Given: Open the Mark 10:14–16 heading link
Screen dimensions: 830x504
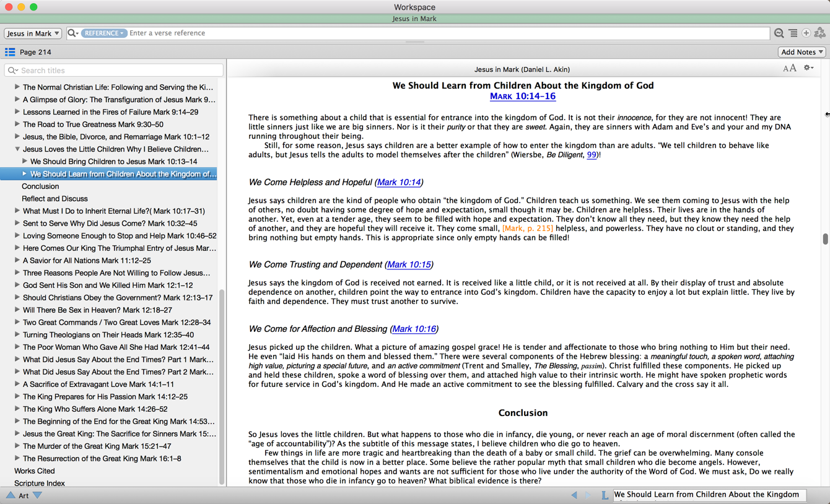Looking at the screenshot, I should (x=523, y=96).
